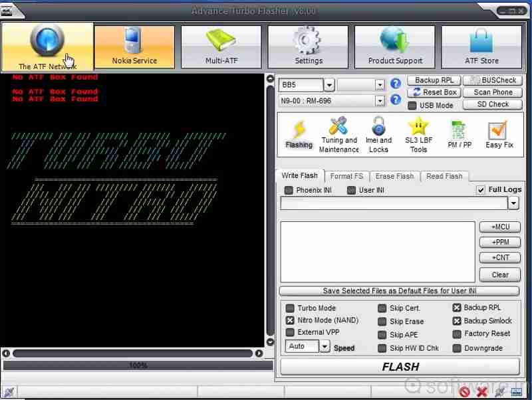Switch to Read Flash tab
532x400 pixels.
[x=444, y=176]
